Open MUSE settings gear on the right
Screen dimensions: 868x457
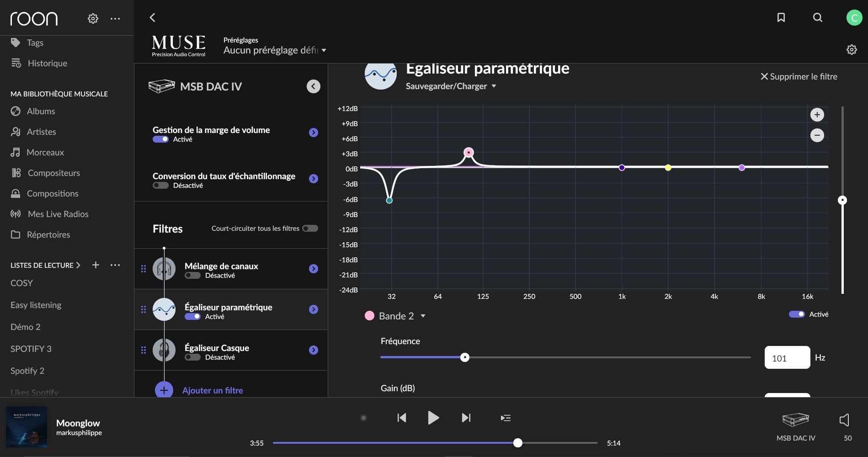click(x=852, y=50)
